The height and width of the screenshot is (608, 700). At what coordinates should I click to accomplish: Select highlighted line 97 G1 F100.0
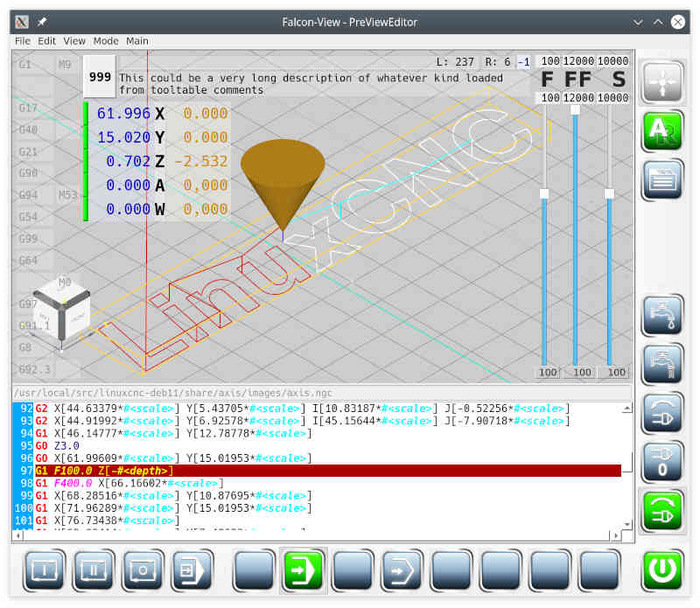[x=328, y=471]
